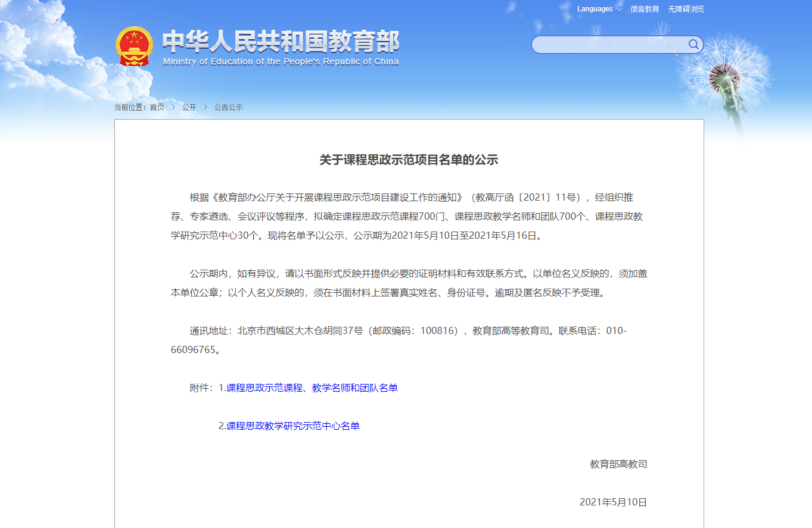This screenshot has height=528, width=812.
Task: Navigate to 公开 in the breadcrumb
Action: (189, 107)
